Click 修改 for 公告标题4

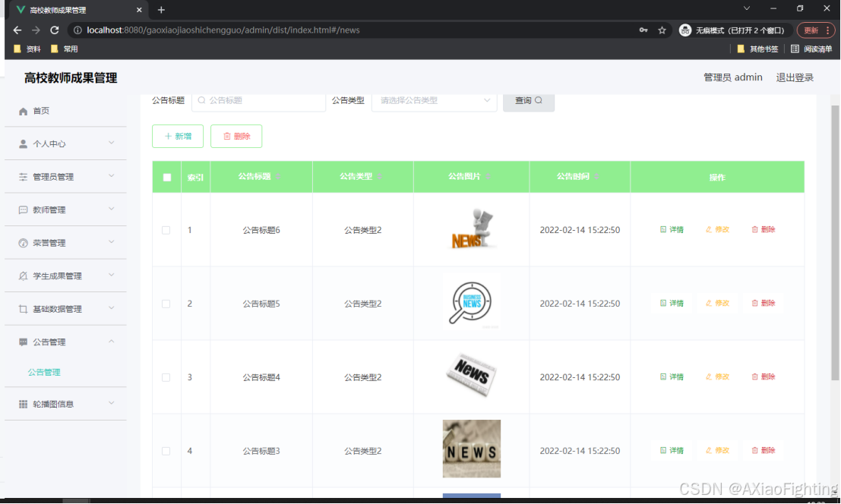click(717, 377)
